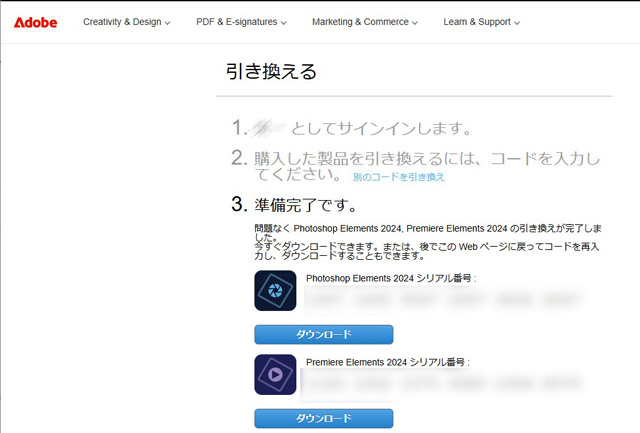Select the blurred Photoshop Elements serial number

click(443, 300)
